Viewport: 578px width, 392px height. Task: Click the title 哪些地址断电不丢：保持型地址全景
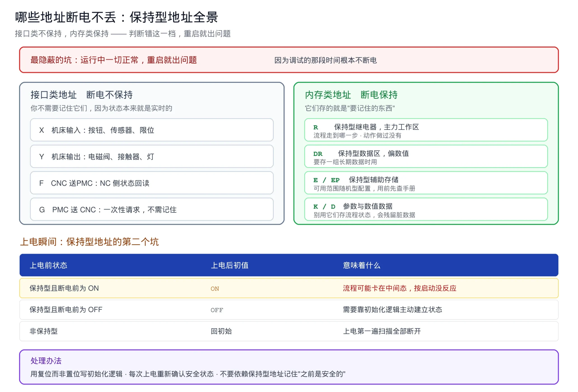click(x=117, y=17)
